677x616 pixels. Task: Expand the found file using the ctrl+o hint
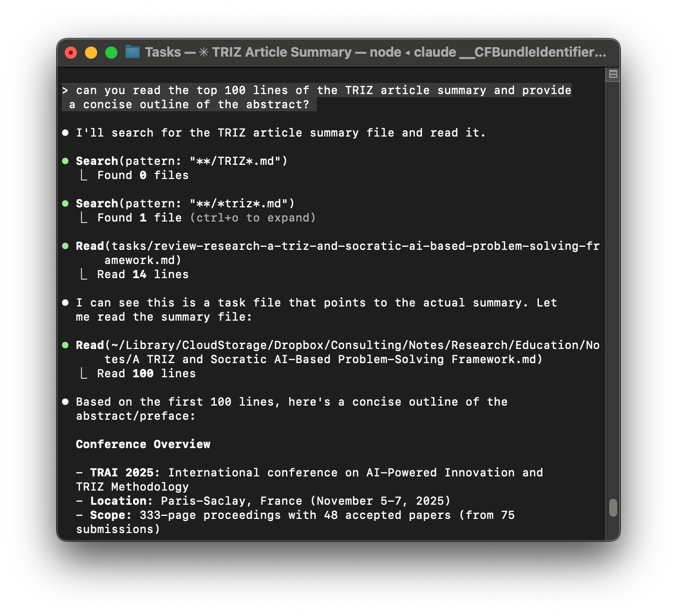coord(252,217)
